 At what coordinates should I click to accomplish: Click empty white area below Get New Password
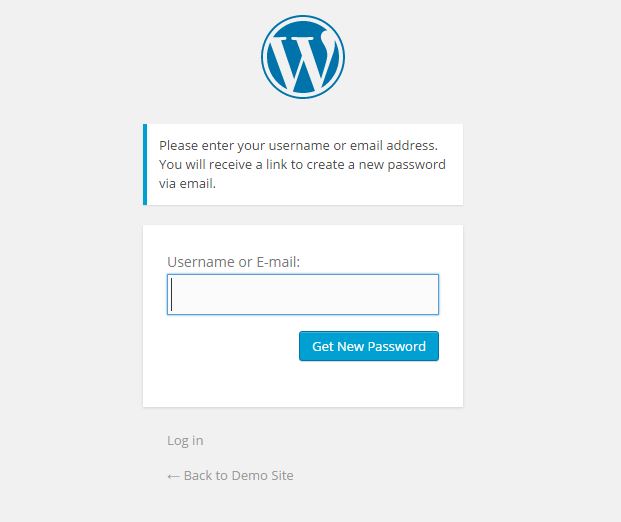(303, 383)
